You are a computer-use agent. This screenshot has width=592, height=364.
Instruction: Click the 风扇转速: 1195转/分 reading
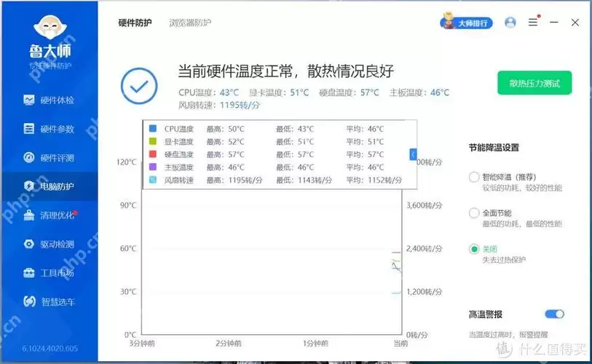(219, 105)
